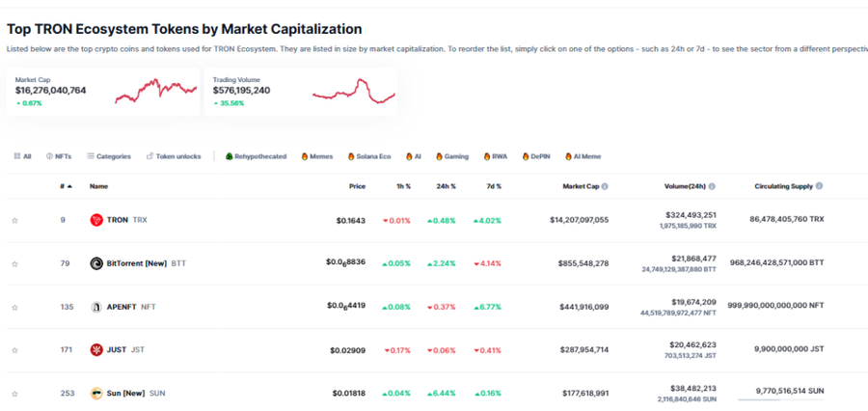Sort the list by 24h % column
This screenshot has width=868, height=411.
tap(446, 186)
